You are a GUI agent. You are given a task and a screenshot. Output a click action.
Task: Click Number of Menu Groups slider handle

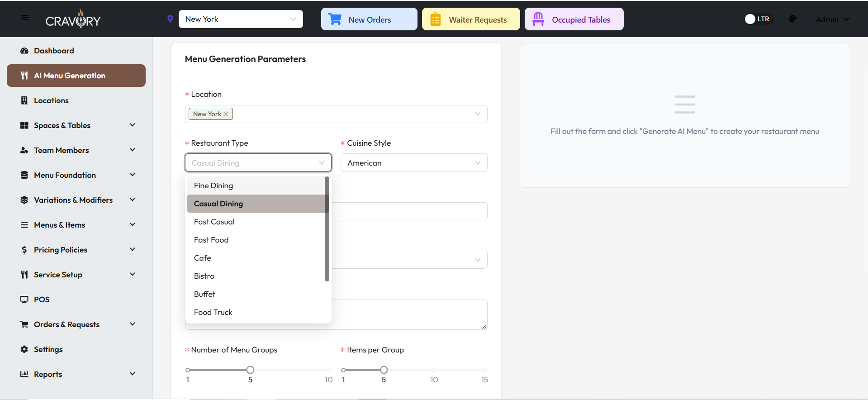tap(250, 370)
